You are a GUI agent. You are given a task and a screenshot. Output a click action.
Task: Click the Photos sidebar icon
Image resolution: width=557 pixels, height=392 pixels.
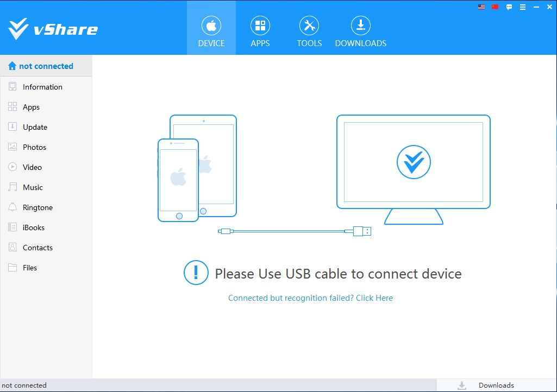point(12,147)
